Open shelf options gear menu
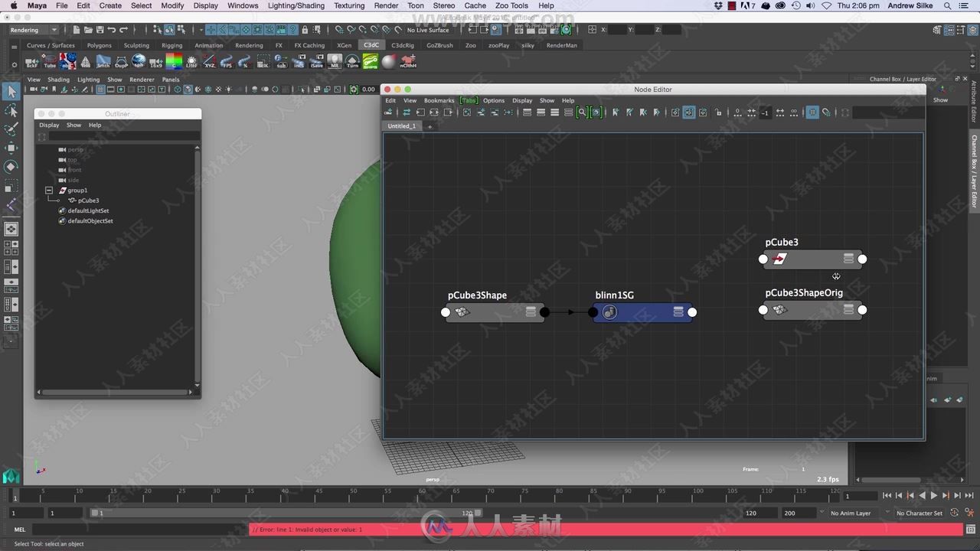Screen dimensions: 980x551 tap(15, 65)
